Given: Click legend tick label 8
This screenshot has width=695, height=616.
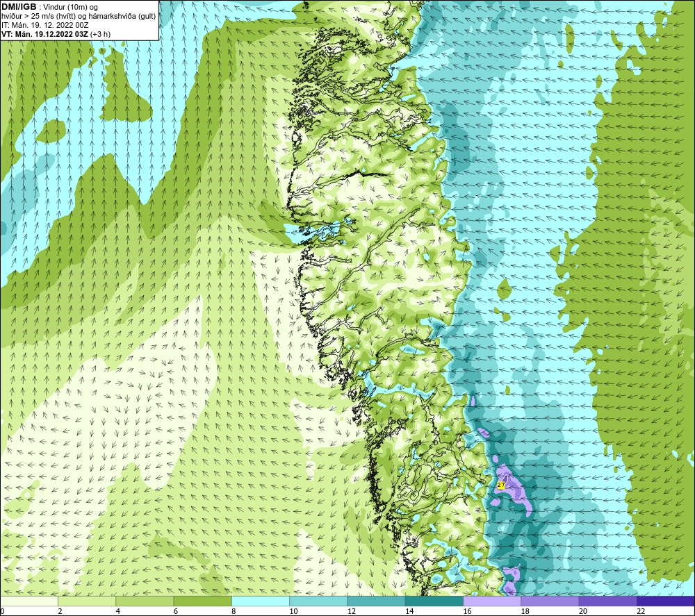Looking at the screenshot, I should (x=234, y=611).
